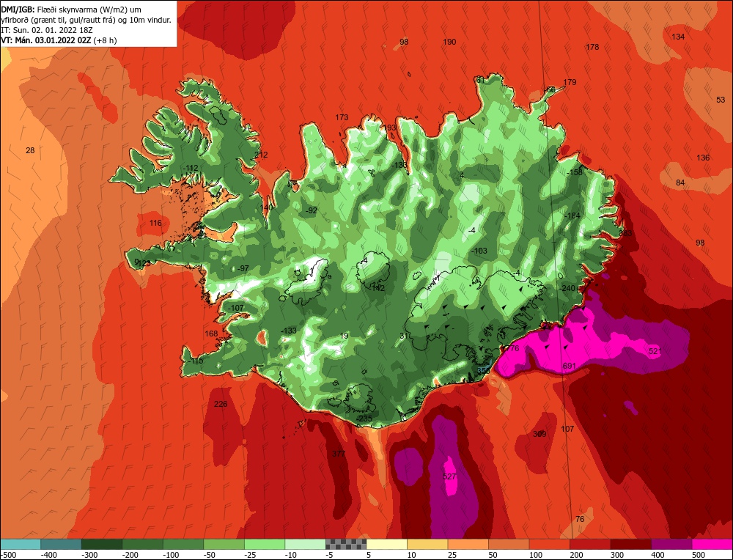This screenshot has height=560, width=733.
Task: Pick the darkest green legend swatch between -300 and -200
Action: tap(102, 544)
